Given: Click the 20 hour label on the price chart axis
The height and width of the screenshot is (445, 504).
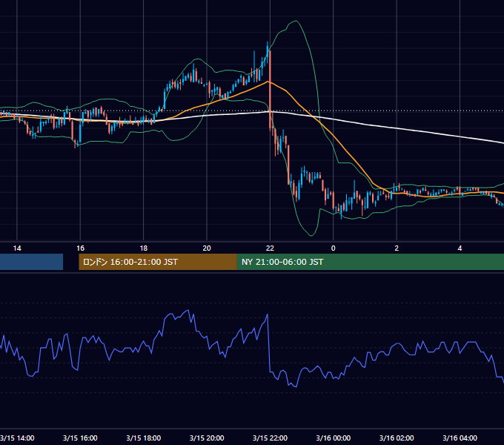Looking at the screenshot, I should click(x=207, y=248).
